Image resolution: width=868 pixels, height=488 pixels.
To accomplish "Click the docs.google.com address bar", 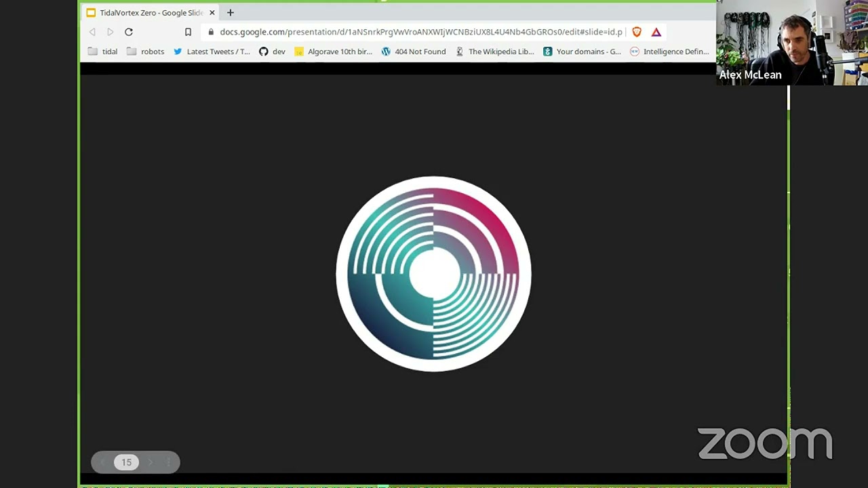I will (x=420, y=32).
